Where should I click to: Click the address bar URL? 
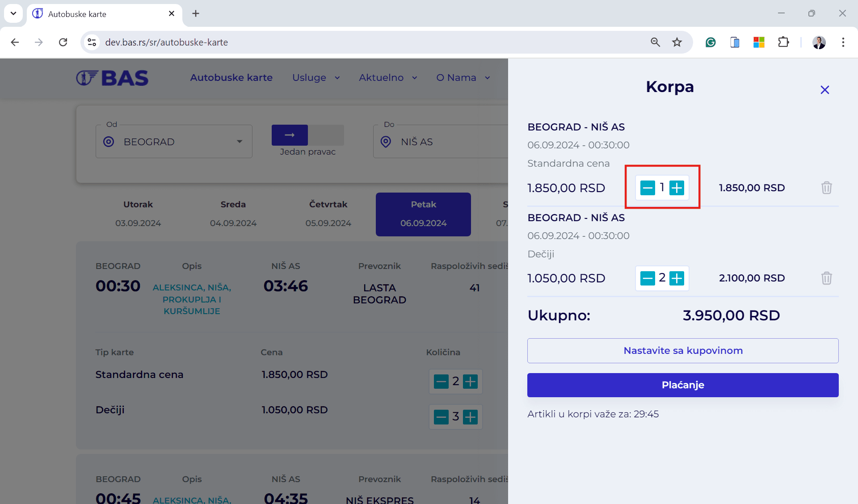[166, 42]
